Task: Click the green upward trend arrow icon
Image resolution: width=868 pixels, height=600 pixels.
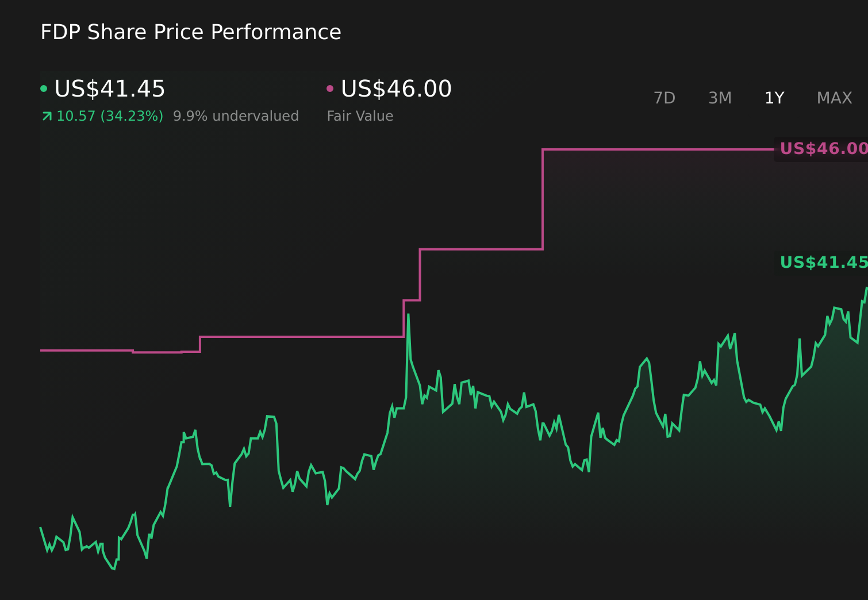Action: (x=45, y=116)
